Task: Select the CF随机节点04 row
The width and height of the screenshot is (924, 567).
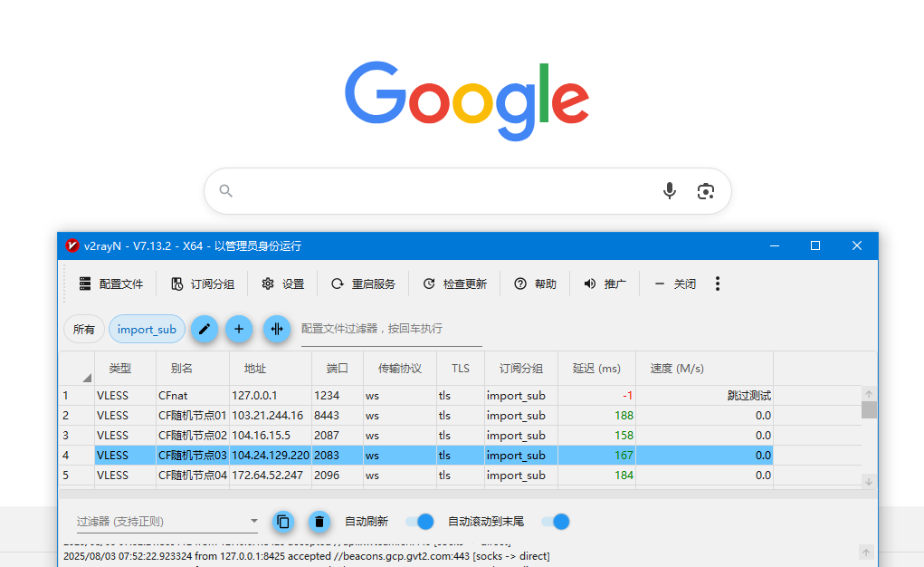Action: click(416, 476)
